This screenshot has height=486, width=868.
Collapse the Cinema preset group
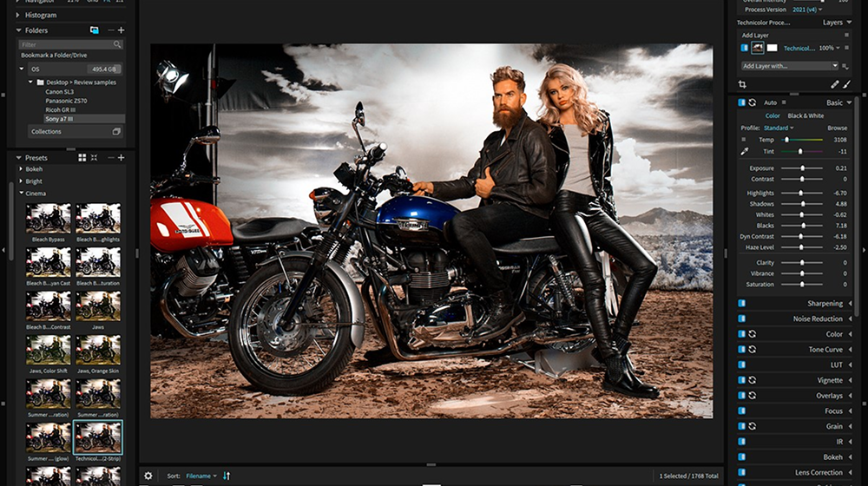(21, 194)
